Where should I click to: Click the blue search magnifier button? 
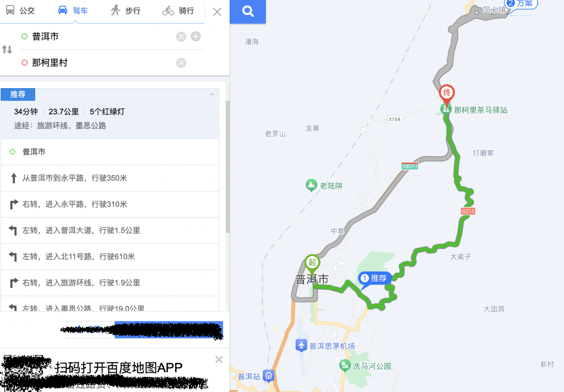tap(248, 12)
